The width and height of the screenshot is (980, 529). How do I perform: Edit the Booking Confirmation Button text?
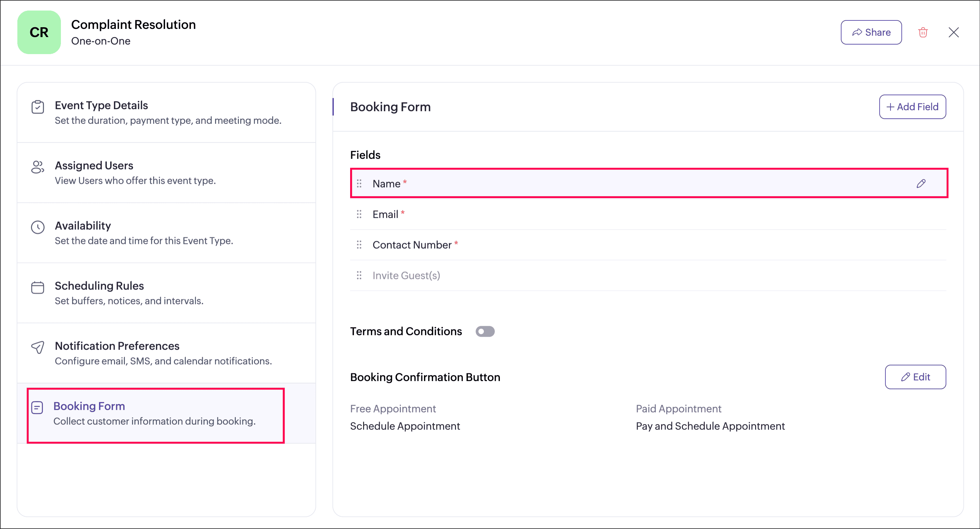915,377
